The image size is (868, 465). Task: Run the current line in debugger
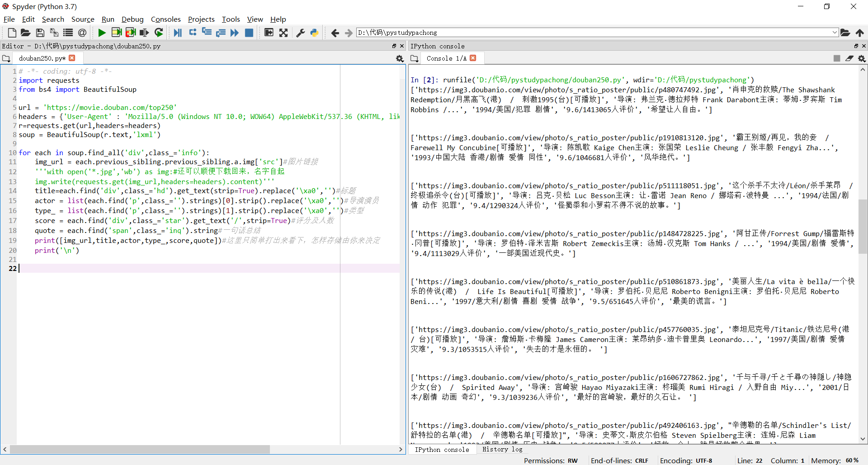(x=193, y=33)
